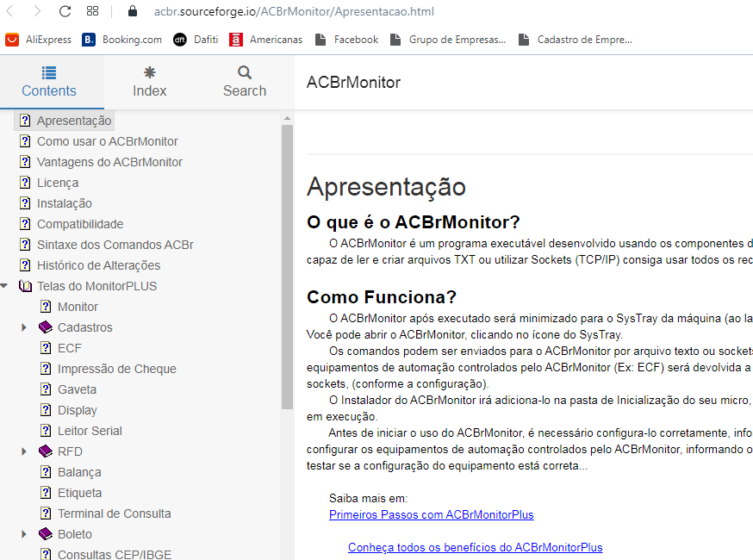The width and height of the screenshot is (753, 560).
Task: Expand the Cadastros tree node arrow
Action: pos(24,327)
